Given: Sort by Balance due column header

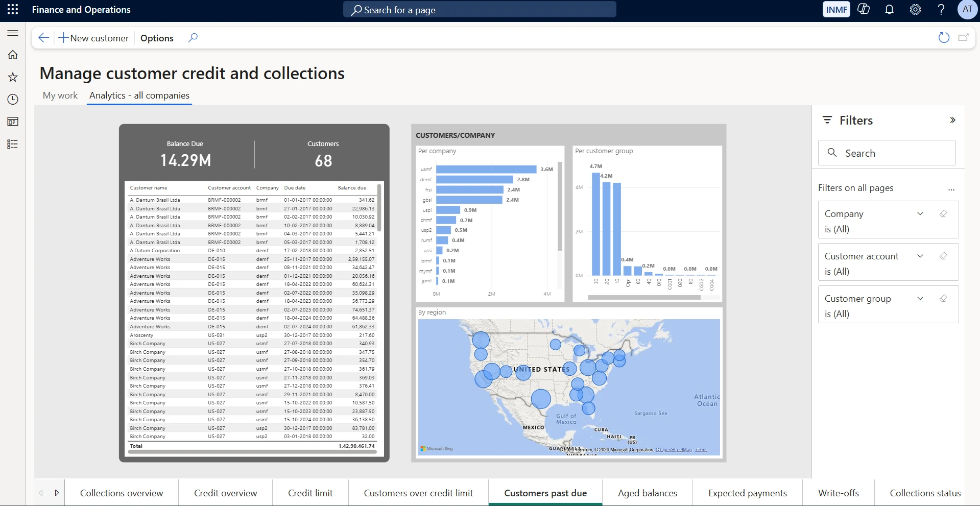Looking at the screenshot, I should click(x=352, y=188).
